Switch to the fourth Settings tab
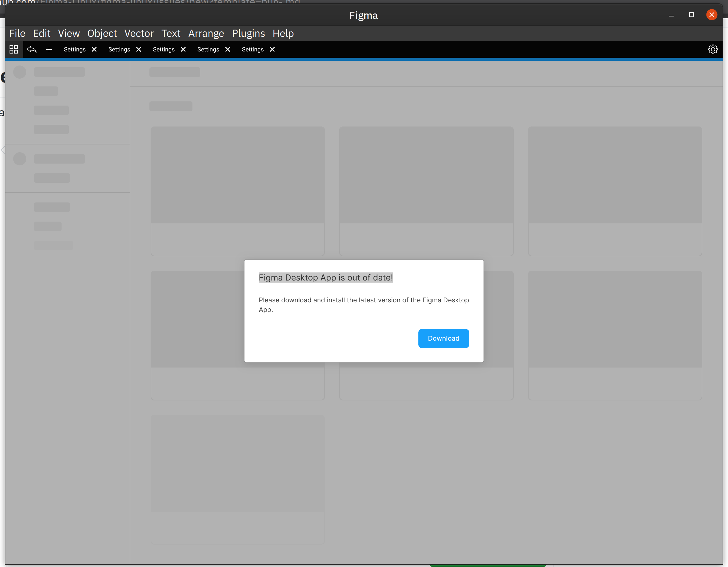728x567 pixels. (x=208, y=49)
